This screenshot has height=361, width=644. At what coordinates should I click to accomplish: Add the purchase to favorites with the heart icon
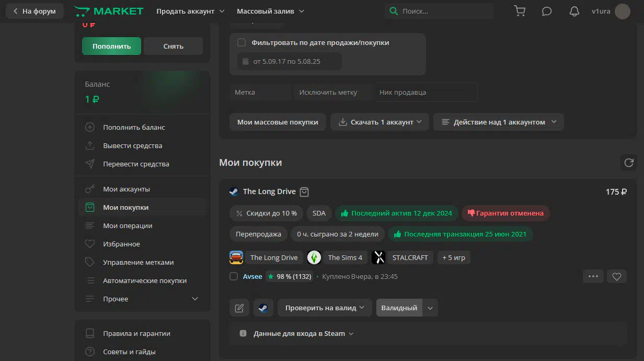tap(617, 276)
